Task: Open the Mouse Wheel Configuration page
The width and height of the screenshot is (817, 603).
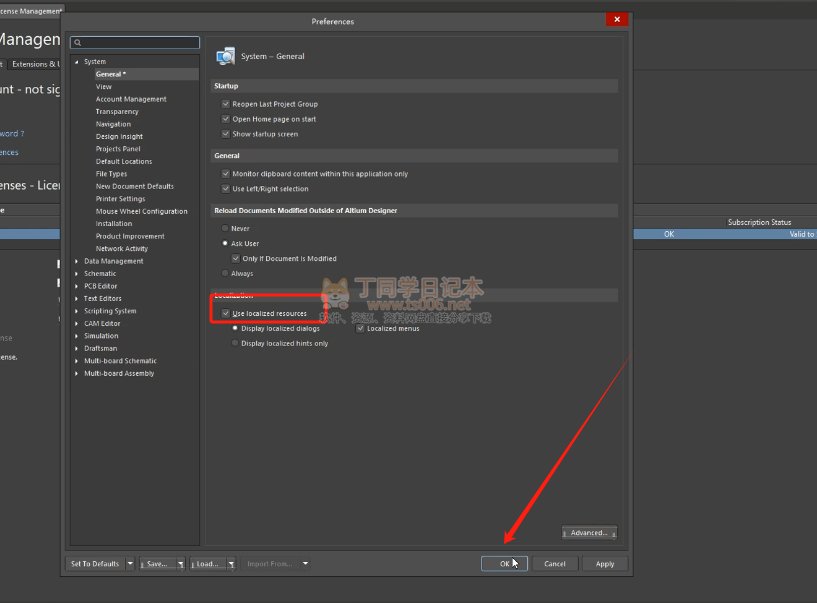Action: coord(141,211)
